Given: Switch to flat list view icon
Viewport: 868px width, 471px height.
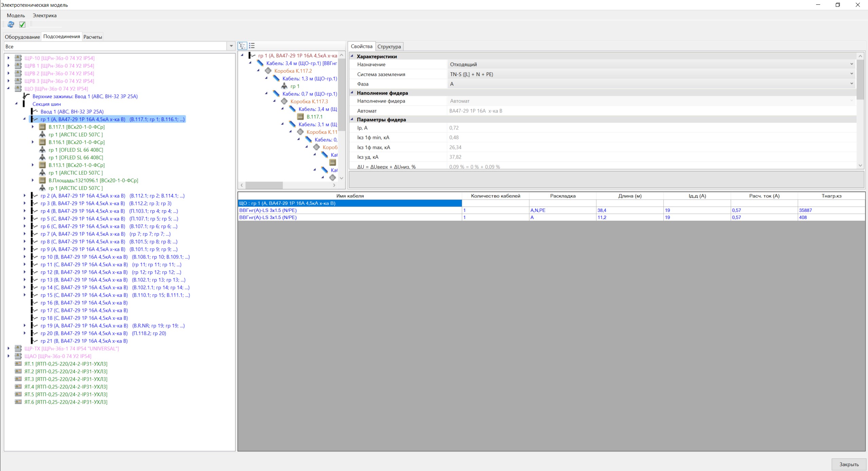Looking at the screenshot, I should pos(252,46).
